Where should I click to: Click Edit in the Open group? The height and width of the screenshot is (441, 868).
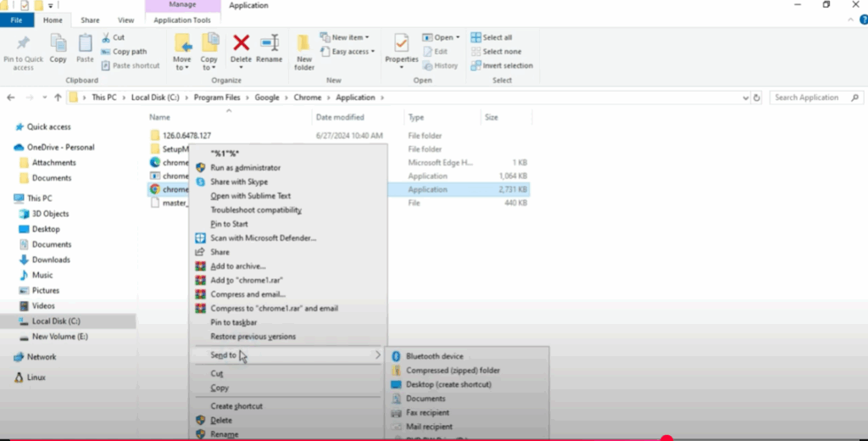tap(435, 52)
